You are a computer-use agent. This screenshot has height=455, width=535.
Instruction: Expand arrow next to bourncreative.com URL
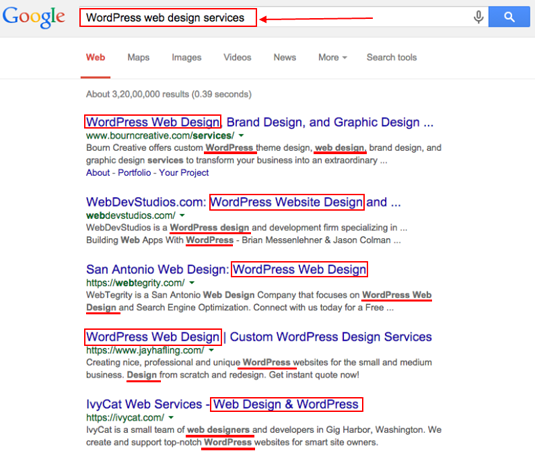tap(241, 135)
